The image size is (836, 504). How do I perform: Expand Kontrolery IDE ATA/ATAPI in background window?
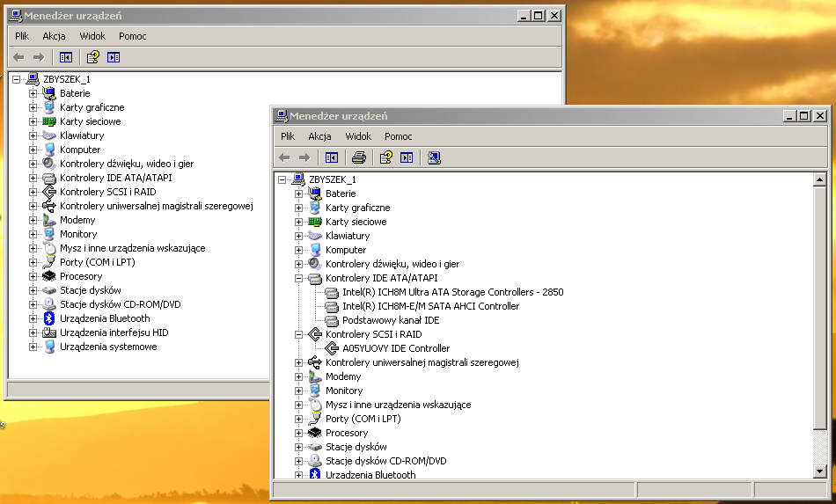pyautogui.click(x=33, y=178)
